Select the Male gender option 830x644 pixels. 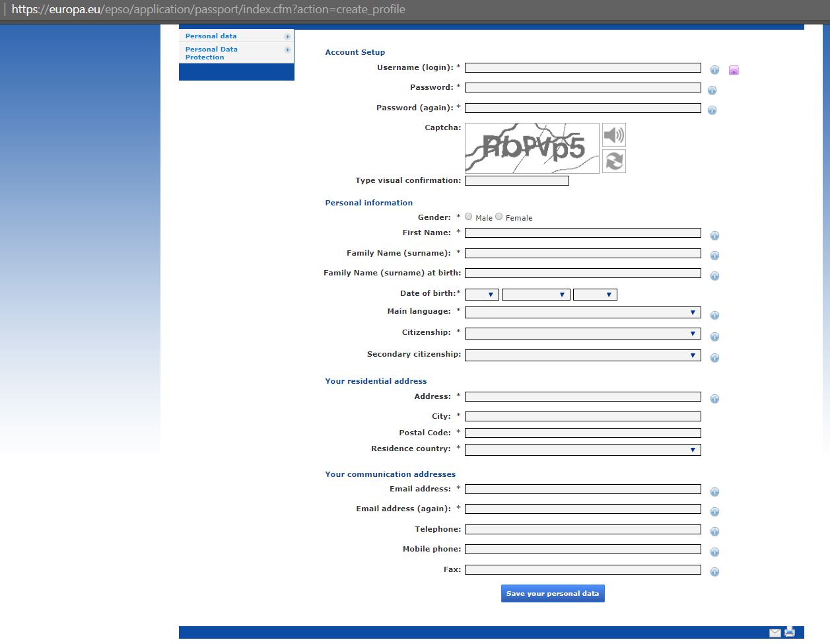tap(469, 217)
